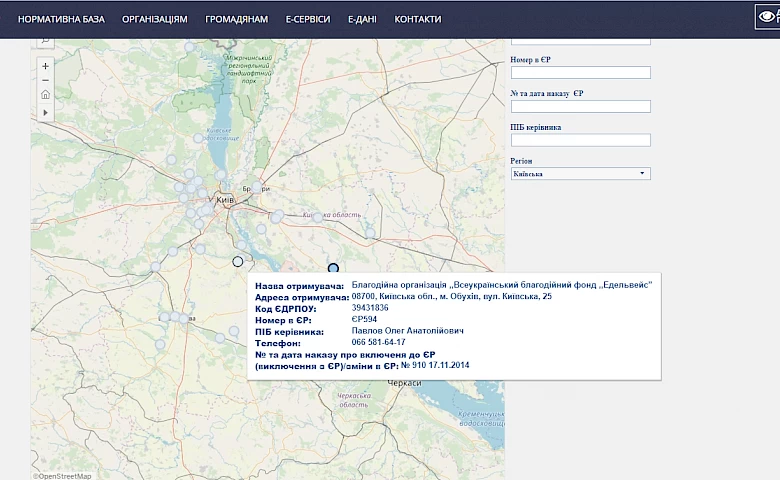Viewport: 780px width, 480px height.
Task: Reset map to home extent
Action: pos(45,95)
